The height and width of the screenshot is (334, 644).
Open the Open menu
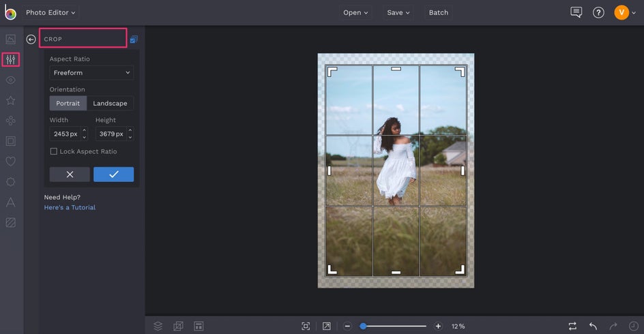point(355,12)
